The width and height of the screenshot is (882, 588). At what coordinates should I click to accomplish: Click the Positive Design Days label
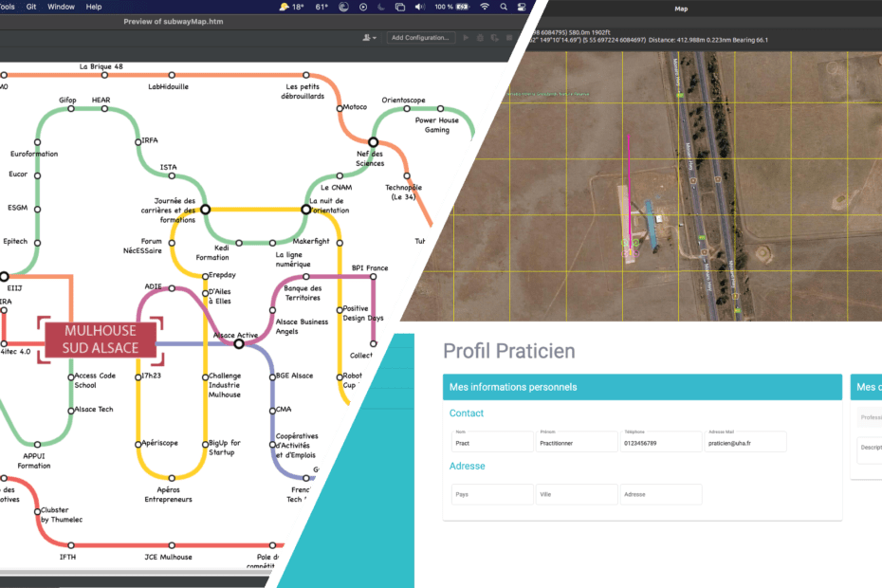pos(363,313)
